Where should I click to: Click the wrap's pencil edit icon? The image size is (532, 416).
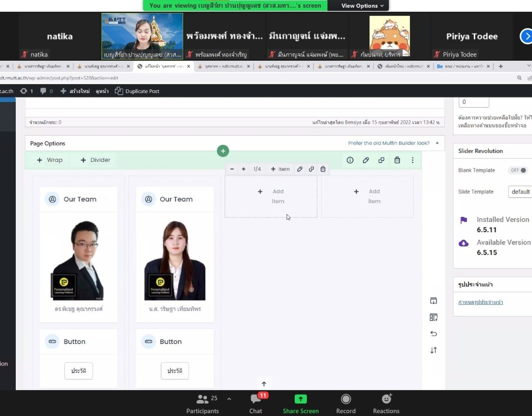click(300, 169)
